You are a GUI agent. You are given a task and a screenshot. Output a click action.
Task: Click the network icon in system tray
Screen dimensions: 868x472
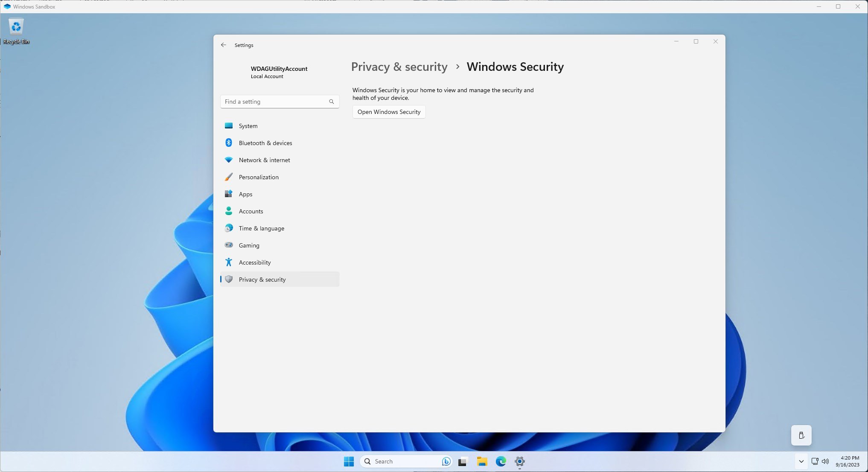click(815, 461)
